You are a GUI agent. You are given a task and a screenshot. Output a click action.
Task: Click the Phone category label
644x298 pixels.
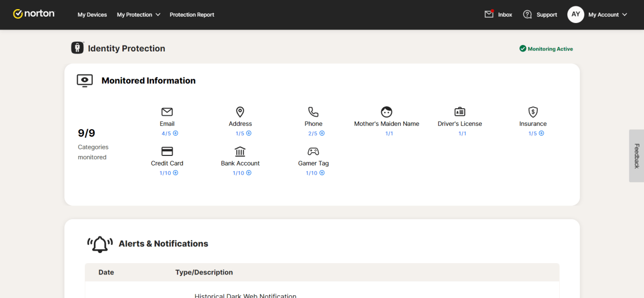(313, 124)
